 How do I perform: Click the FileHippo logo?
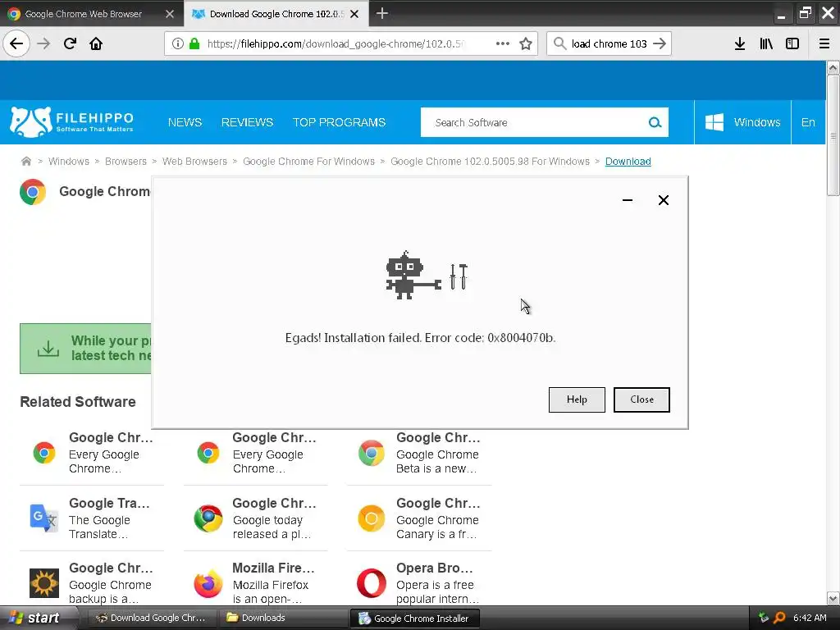point(72,121)
